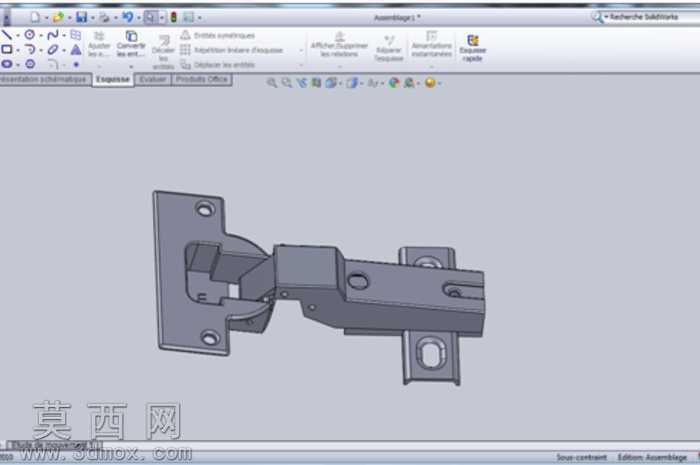
Task: Rebuild the model using traffic light icon
Action: pyautogui.click(x=174, y=17)
